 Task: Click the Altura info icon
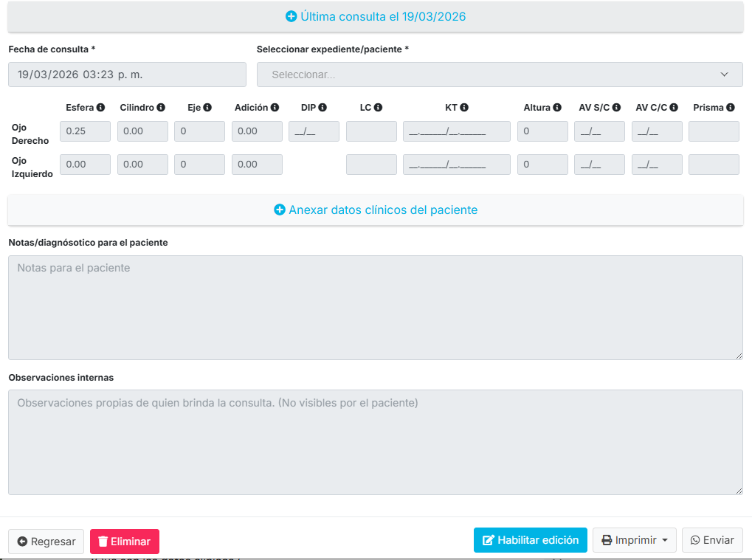[557, 108]
